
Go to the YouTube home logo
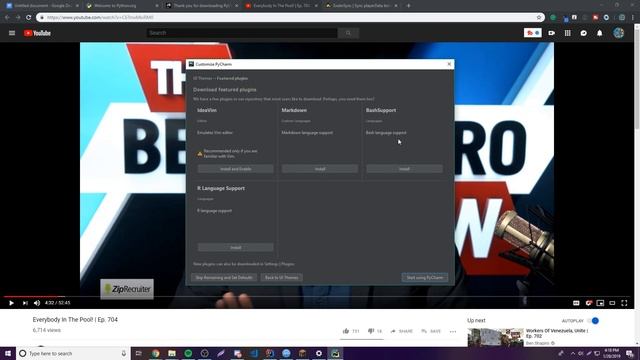pos(37,33)
